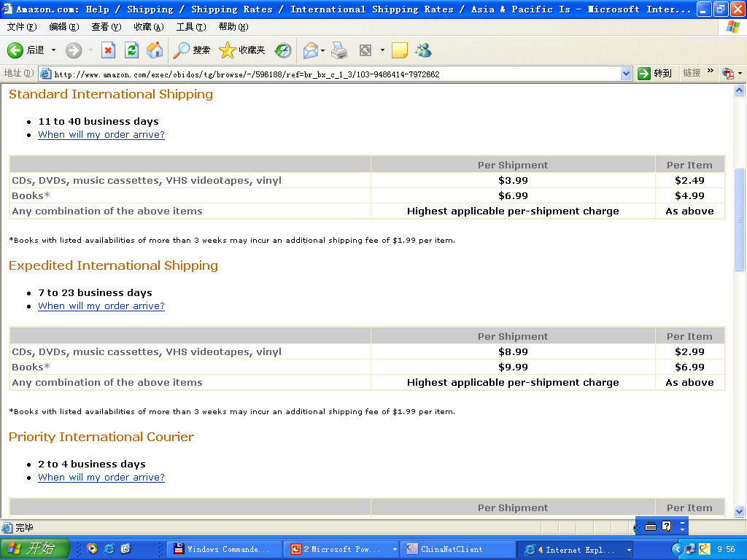Refresh the page with the Refresh icon

click(131, 50)
